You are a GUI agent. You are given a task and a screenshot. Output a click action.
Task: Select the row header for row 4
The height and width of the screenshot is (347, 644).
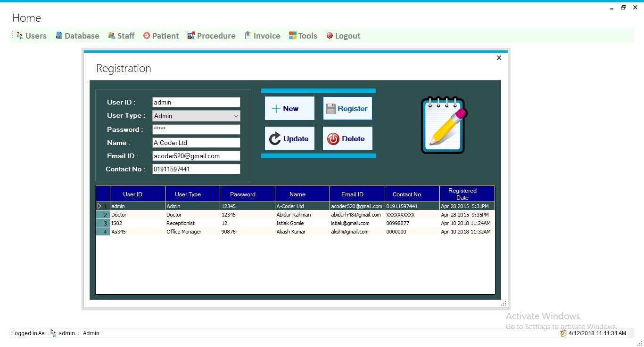click(103, 232)
